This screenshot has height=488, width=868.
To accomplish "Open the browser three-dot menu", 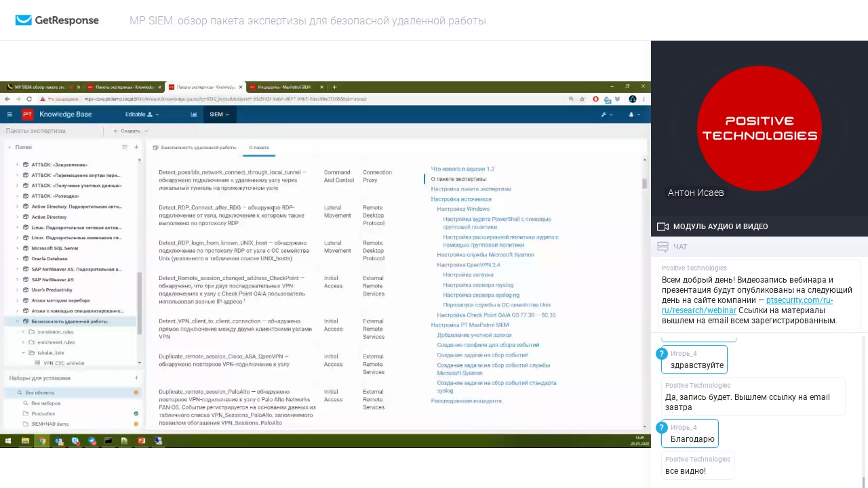I will tap(644, 99).
